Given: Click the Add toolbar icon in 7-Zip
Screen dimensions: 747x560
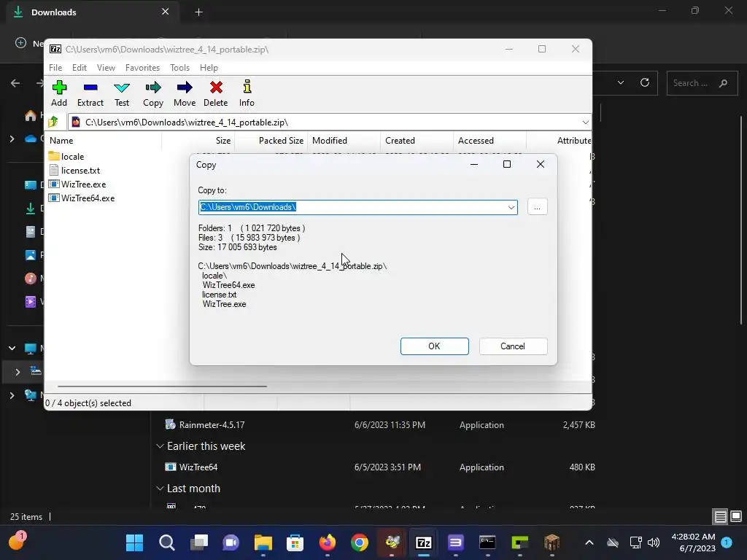Looking at the screenshot, I should click(59, 93).
